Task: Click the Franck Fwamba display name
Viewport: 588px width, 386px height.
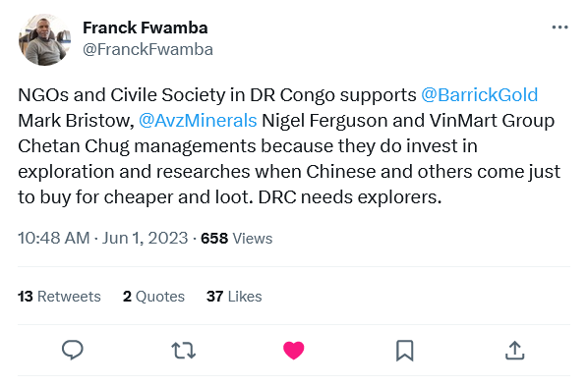Action: click(146, 28)
